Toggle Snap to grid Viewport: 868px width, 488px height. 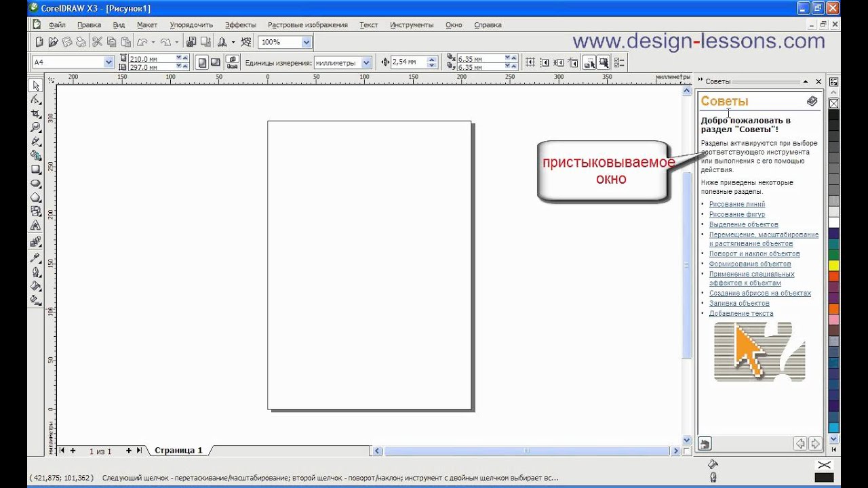[530, 62]
